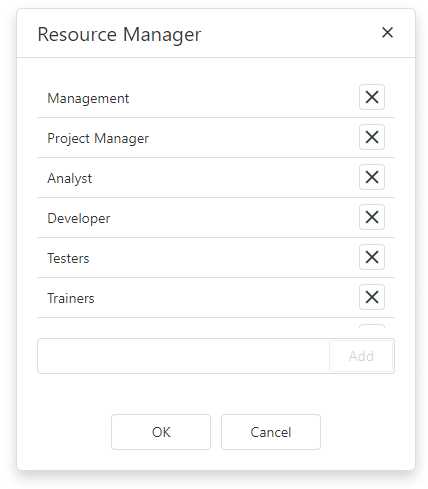This screenshot has height=489, width=428.
Task: Delete the Developer resource
Action: tap(372, 217)
